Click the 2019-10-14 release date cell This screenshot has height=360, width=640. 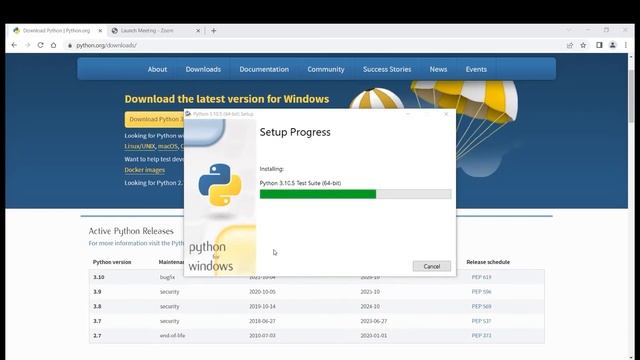point(262,307)
